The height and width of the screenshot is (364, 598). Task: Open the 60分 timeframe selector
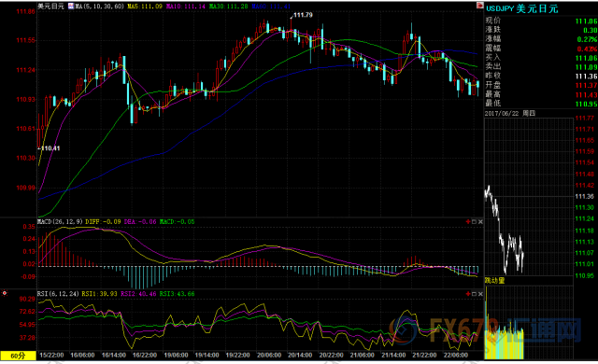18,356
